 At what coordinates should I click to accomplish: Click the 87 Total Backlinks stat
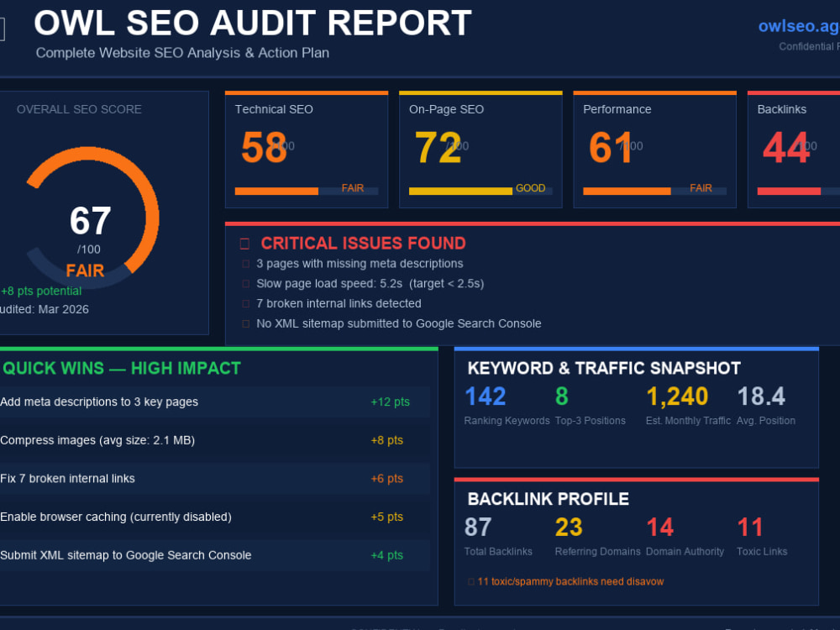pos(498,536)
